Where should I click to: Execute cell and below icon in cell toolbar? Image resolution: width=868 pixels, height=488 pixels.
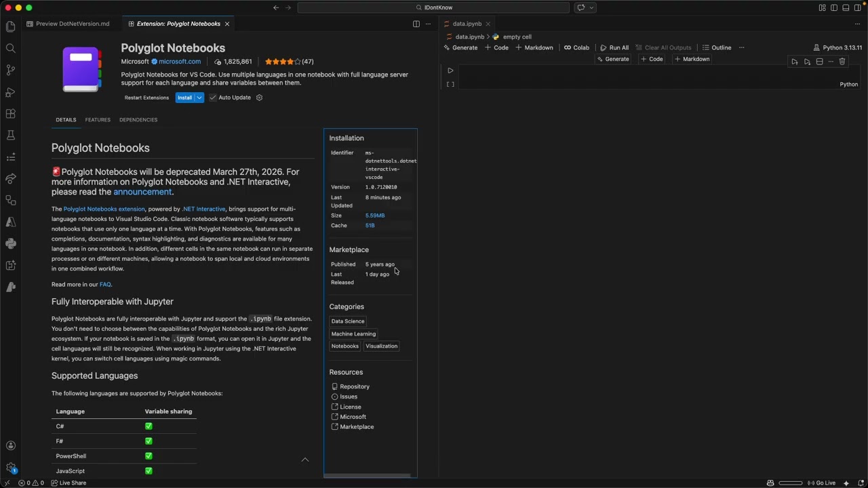[807, 62]
